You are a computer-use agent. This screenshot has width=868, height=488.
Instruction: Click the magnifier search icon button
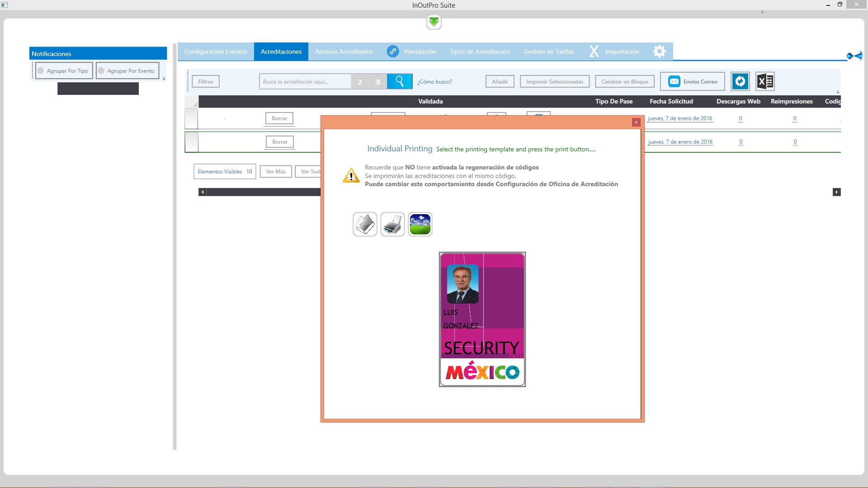pyautogui.click(x=400, y=81)
